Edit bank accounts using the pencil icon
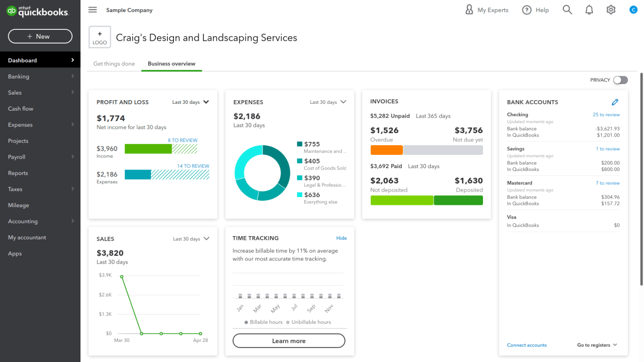 coord(615,102)
